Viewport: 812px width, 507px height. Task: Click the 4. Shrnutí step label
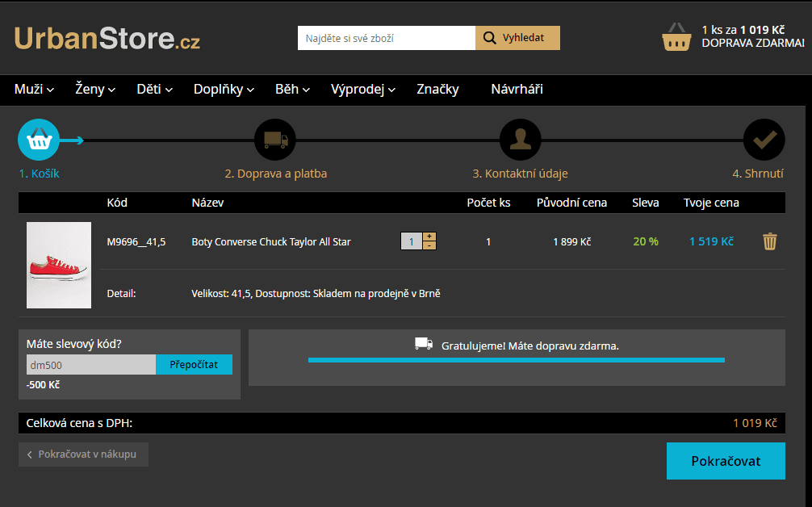tap(758, 174)
